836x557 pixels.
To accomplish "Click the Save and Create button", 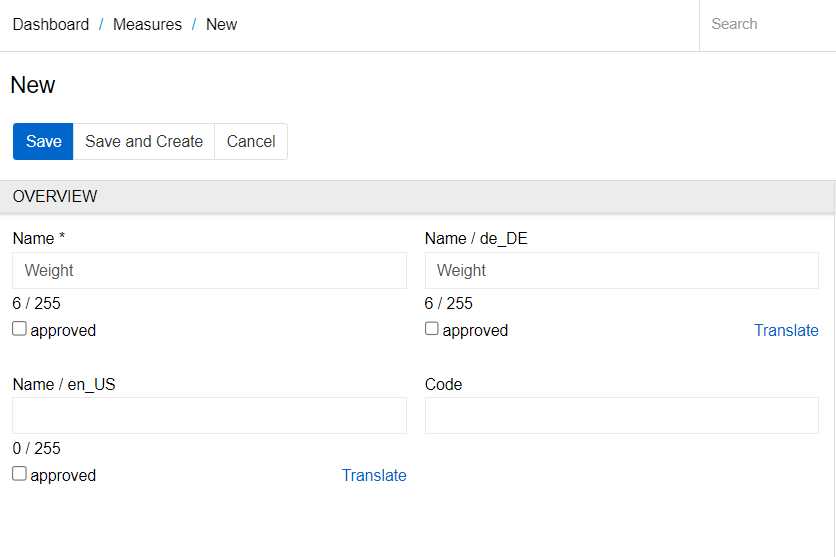I will [144, 141].
